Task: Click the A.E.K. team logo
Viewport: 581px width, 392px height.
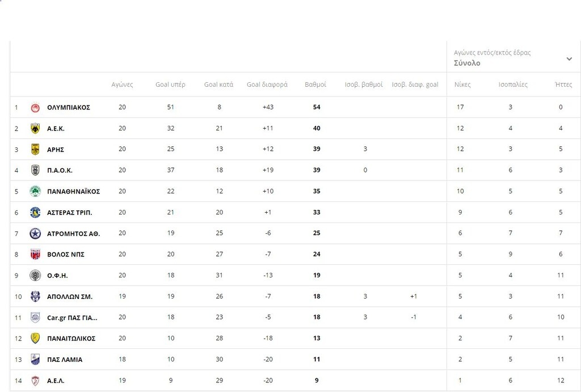Action: pyautogui.click(x=35, y=128)
